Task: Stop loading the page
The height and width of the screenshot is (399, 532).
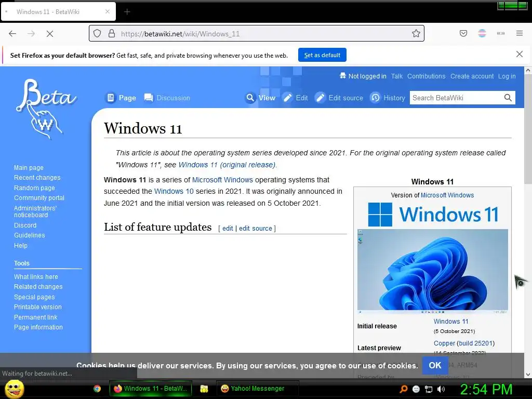Action: (x=49, y=34)
